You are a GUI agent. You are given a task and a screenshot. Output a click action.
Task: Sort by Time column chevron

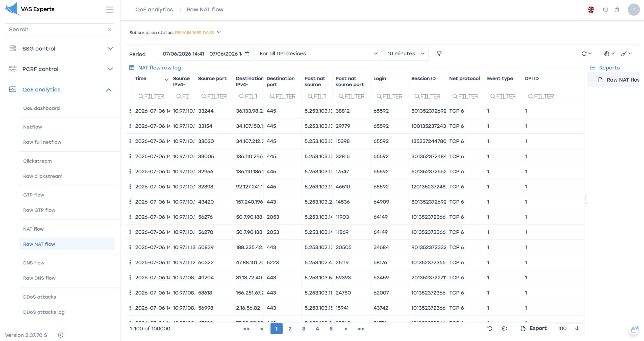coord(166,80)
